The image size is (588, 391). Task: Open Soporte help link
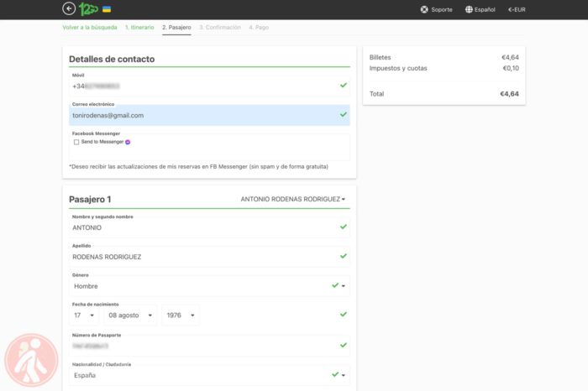pos(437,10)
